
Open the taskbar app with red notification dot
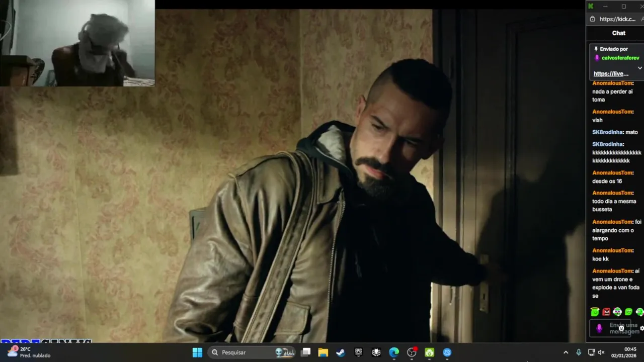pyautogui.click(x=412, y=352)
